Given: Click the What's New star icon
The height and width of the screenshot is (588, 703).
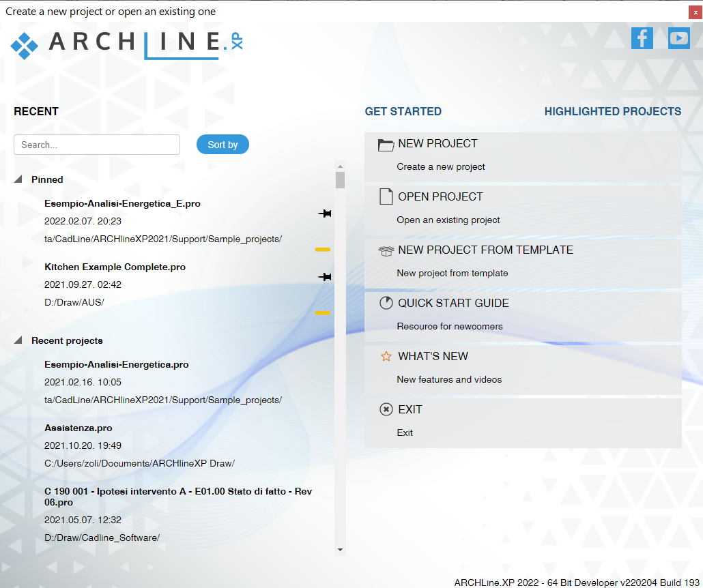Looking at the screenshot, I should pos(386,357).
